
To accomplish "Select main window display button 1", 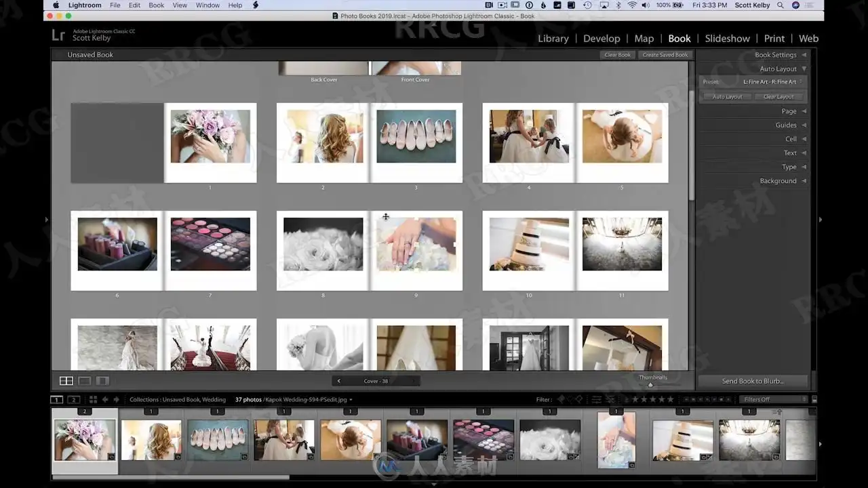I will point(58,400).
